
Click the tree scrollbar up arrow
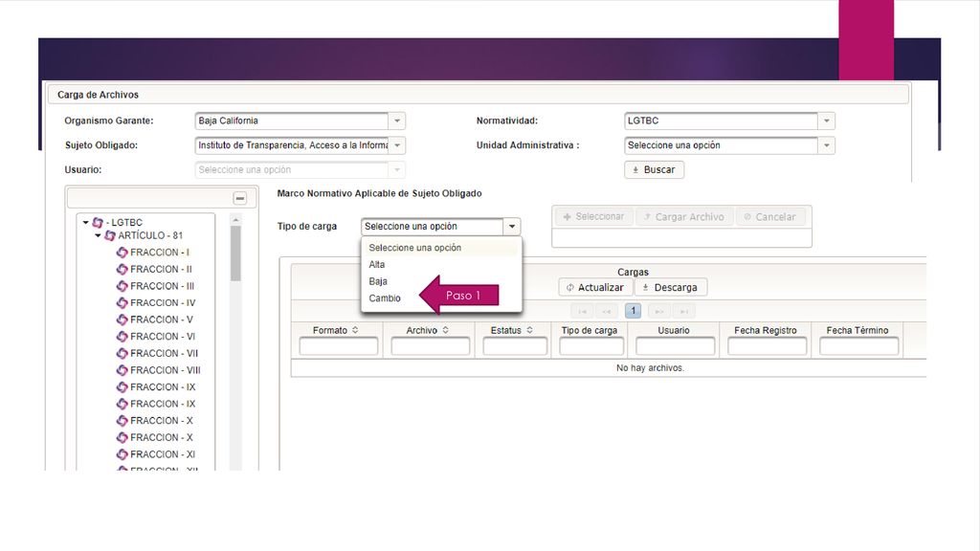coord(235,219)
